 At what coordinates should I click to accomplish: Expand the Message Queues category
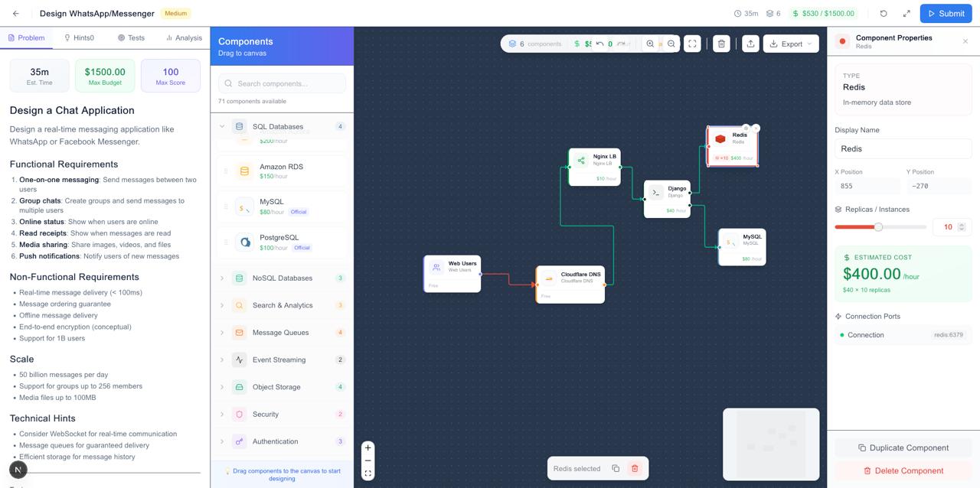(x=282, y=333)
